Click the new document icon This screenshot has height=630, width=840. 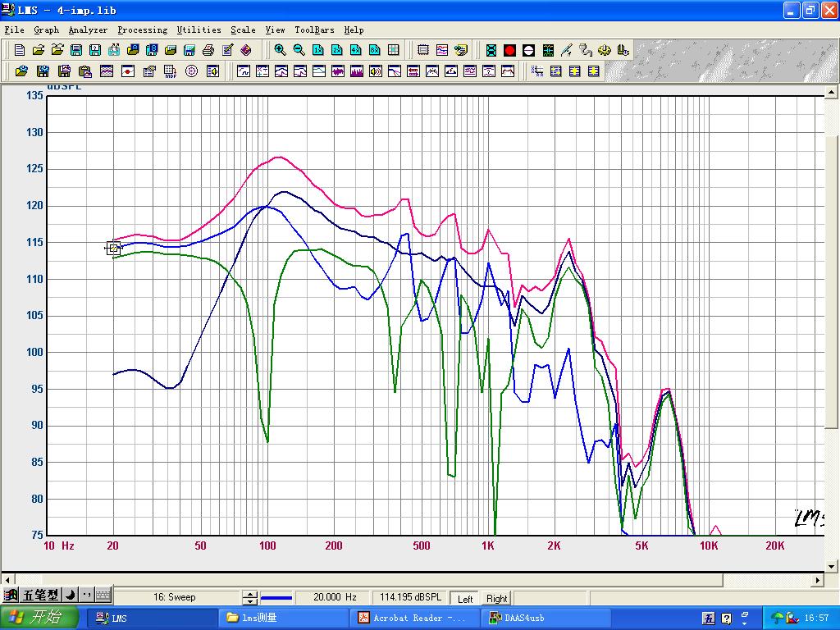[20, 50]
